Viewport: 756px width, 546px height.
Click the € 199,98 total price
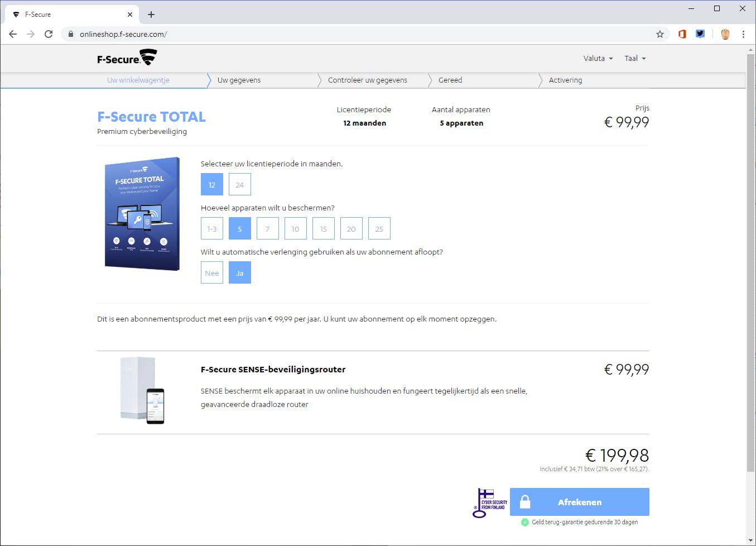(x=617, y=456)
